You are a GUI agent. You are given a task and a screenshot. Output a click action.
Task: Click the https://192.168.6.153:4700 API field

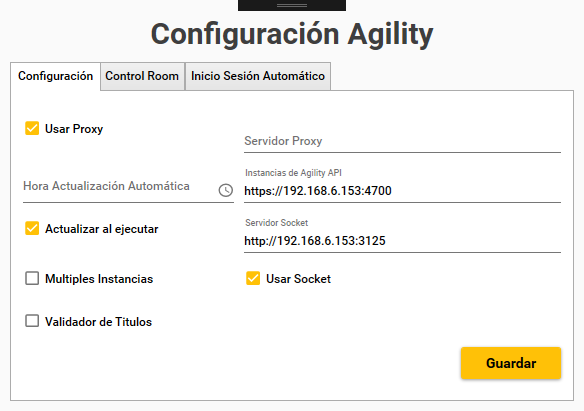tap(402, 191)
